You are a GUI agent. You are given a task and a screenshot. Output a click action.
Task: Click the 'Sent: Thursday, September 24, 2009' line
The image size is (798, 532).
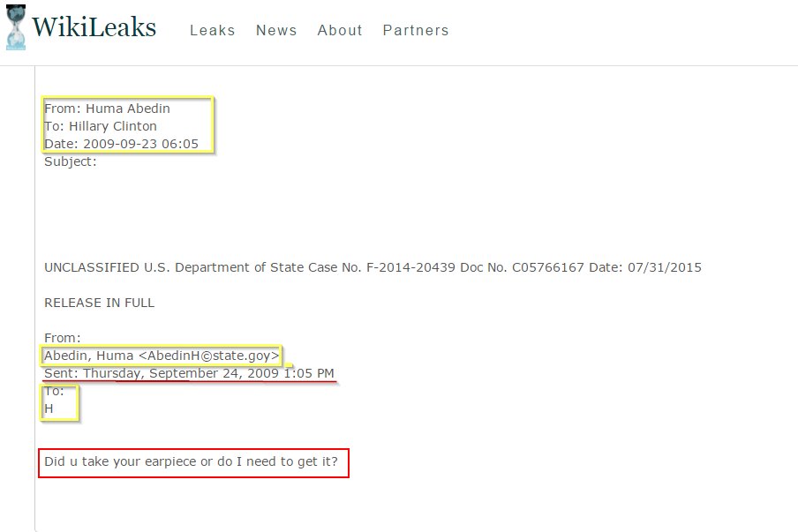(189, 373)
